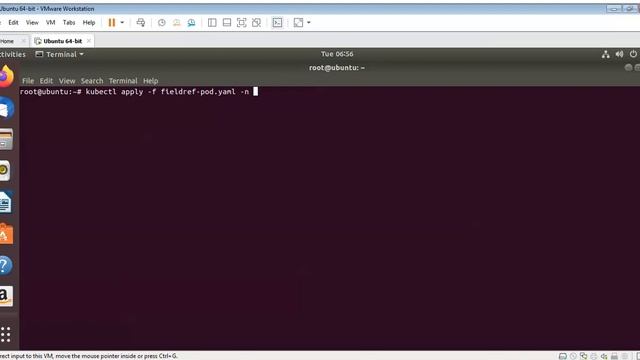Click the root@ubuntu terminal title
Image resolution: width=640 pixels, height=360 pixels.
(x=337, y=68)
